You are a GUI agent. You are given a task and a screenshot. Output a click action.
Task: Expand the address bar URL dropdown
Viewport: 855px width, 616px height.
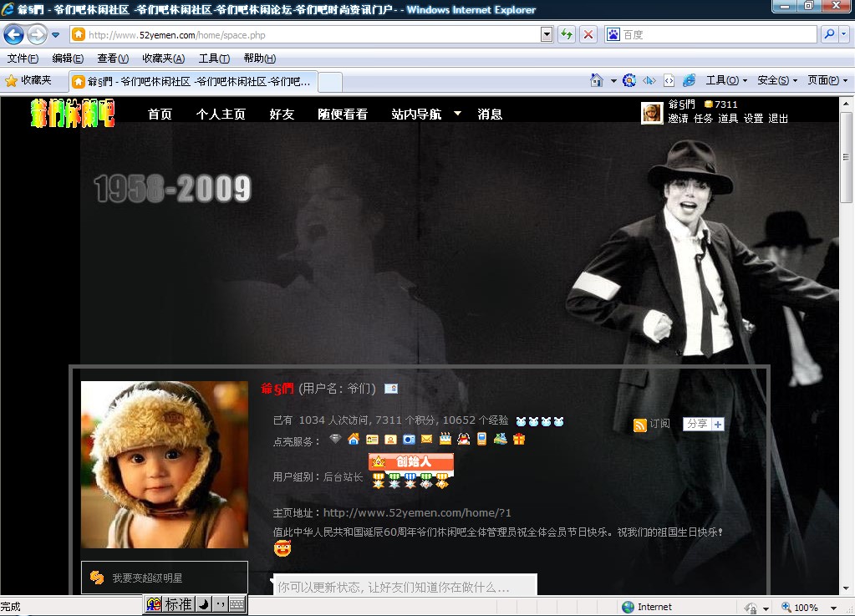[547, 35]
